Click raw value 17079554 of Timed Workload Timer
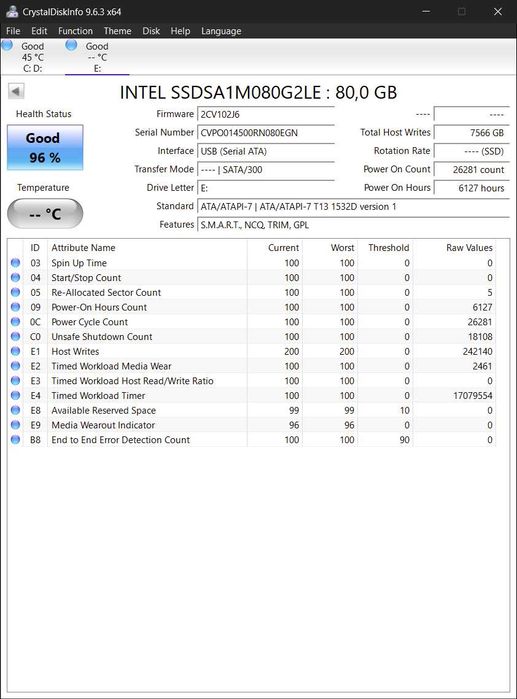This screenshot has height=699, width=517. coord(473,395)
